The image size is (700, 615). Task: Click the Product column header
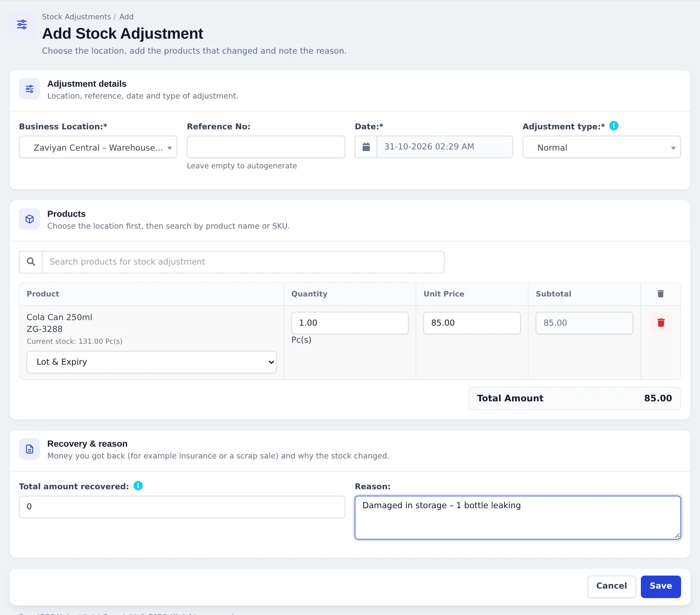43,294
